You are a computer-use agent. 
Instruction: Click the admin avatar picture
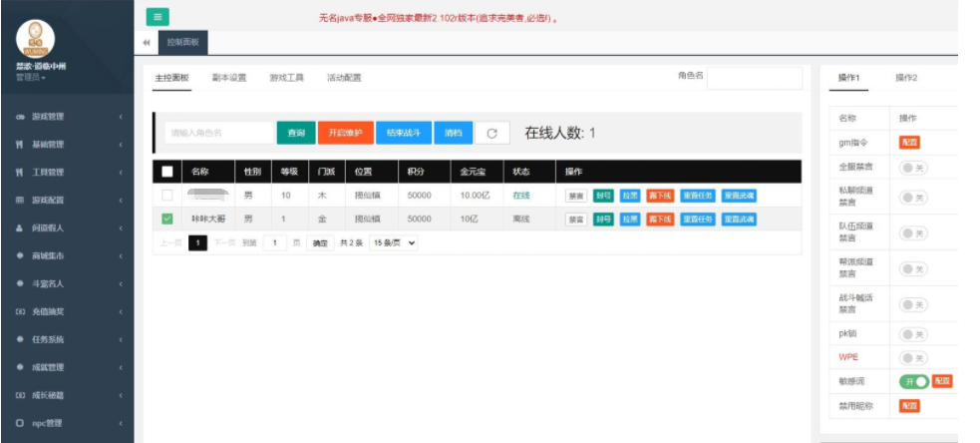[36, 39]
